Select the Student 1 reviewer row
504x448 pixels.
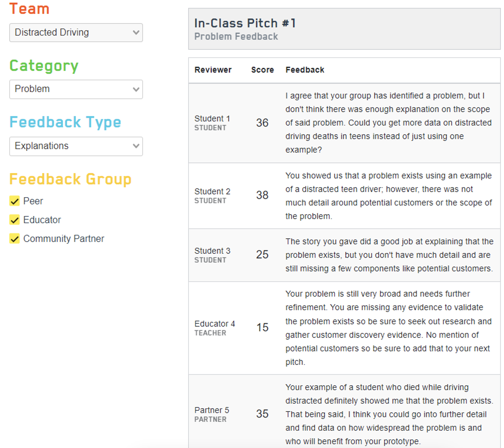pos(212,119)
